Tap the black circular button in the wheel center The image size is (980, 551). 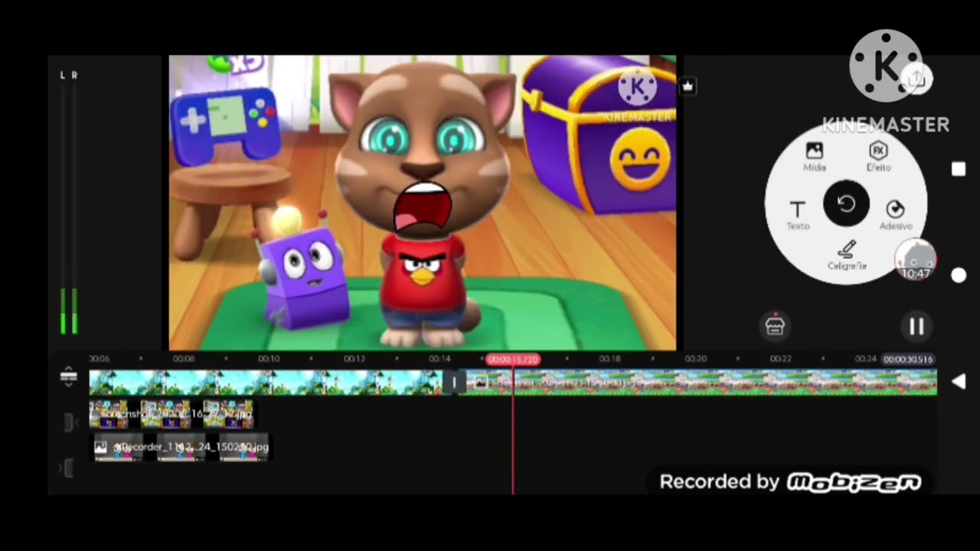[x=846, y=204]
